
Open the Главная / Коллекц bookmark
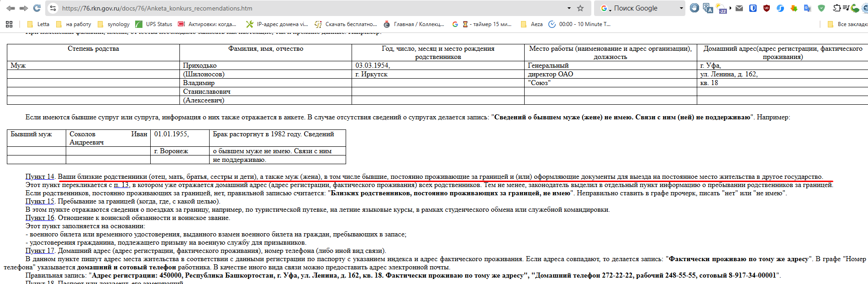tap(414, 24)
